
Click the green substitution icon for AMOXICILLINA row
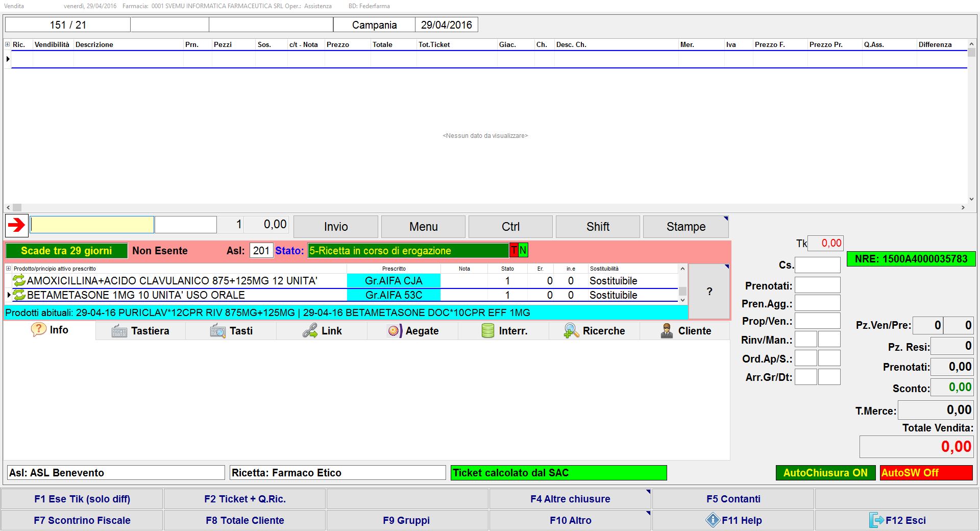(19, 280)
